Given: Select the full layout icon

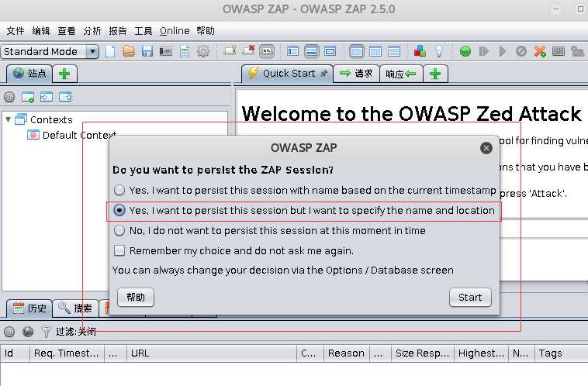Looking at the screenshot, I should point(330,51).
